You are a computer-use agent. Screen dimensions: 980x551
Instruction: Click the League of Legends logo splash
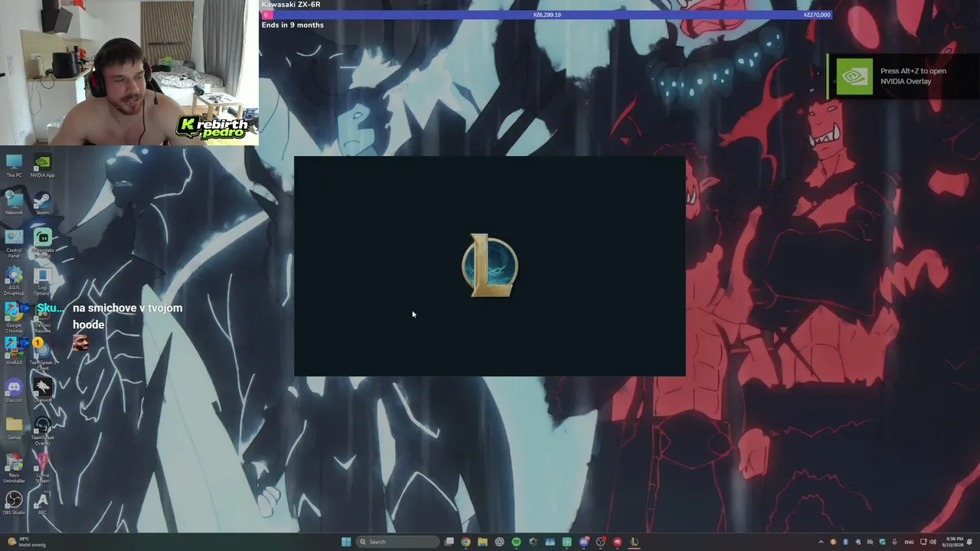tap(490, 266)
